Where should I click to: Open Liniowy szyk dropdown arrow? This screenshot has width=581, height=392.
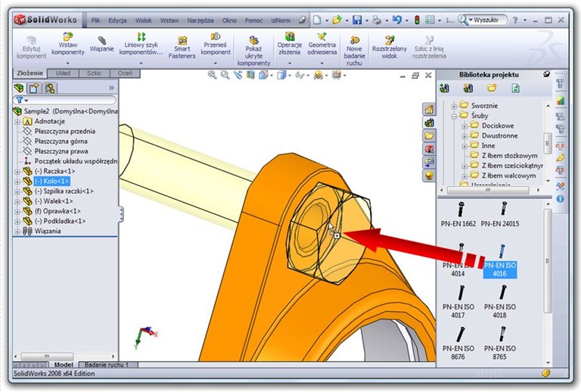[x=141, y=64]
